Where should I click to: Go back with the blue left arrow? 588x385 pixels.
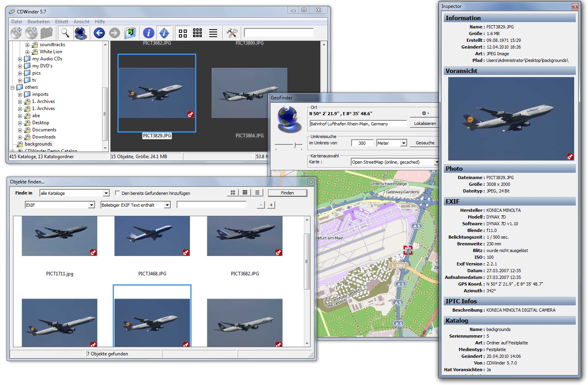(99, 33)
